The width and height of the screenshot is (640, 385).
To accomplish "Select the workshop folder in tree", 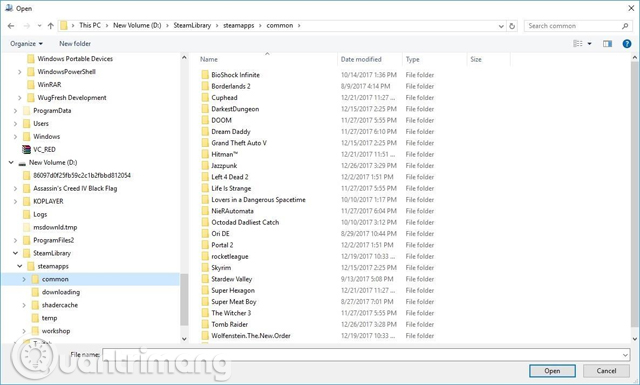I will [56, 331].
